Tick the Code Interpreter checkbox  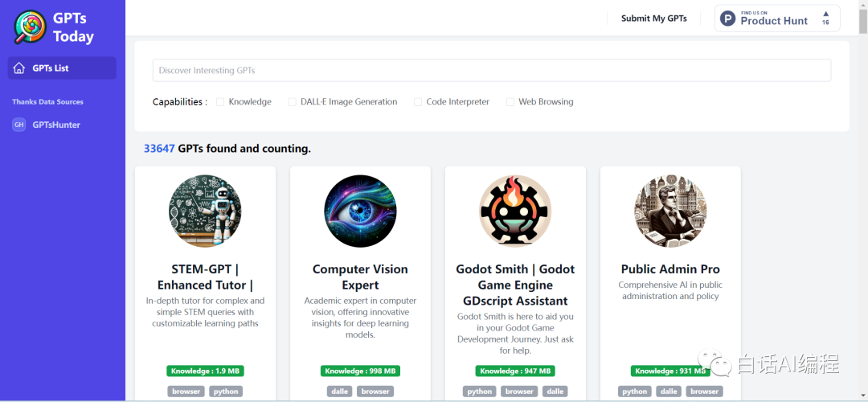click(418, 102)
